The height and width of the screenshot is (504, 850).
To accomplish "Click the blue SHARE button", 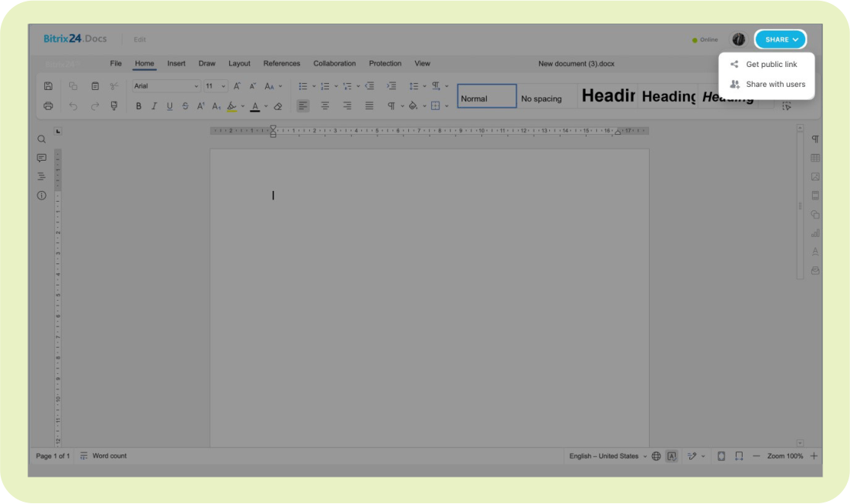I will click(781, 40).
